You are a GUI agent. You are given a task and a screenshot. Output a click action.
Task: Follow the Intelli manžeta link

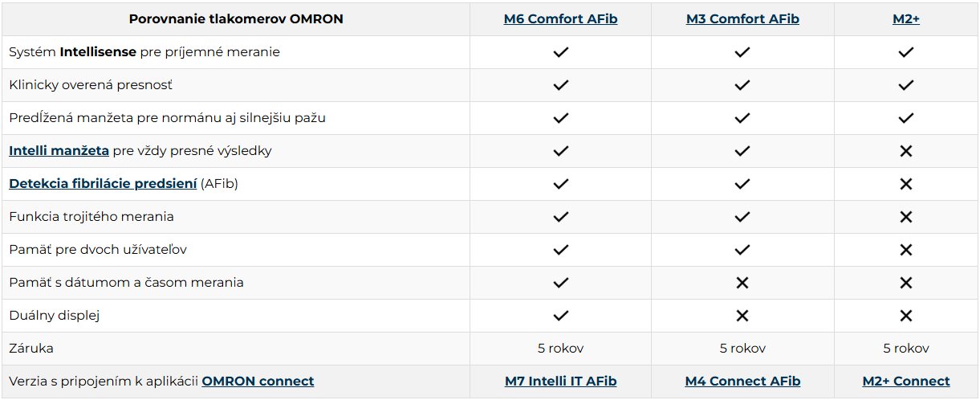[x=59, y=151]
